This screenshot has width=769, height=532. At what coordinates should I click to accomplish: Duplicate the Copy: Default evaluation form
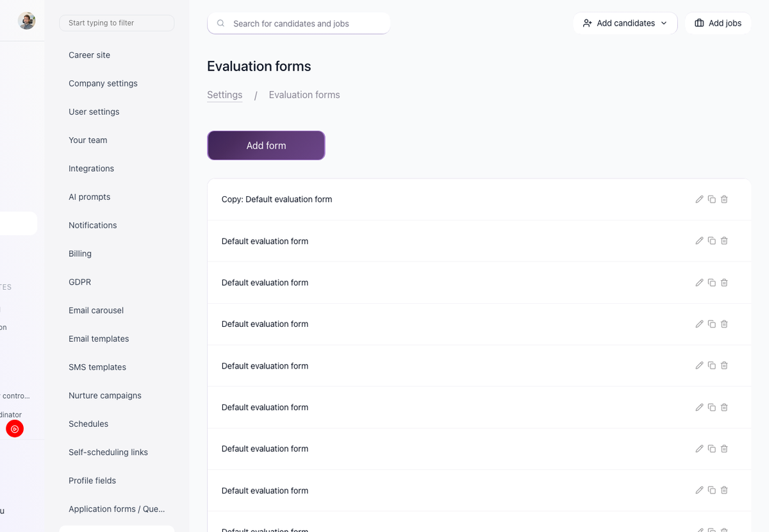[711, 199]
